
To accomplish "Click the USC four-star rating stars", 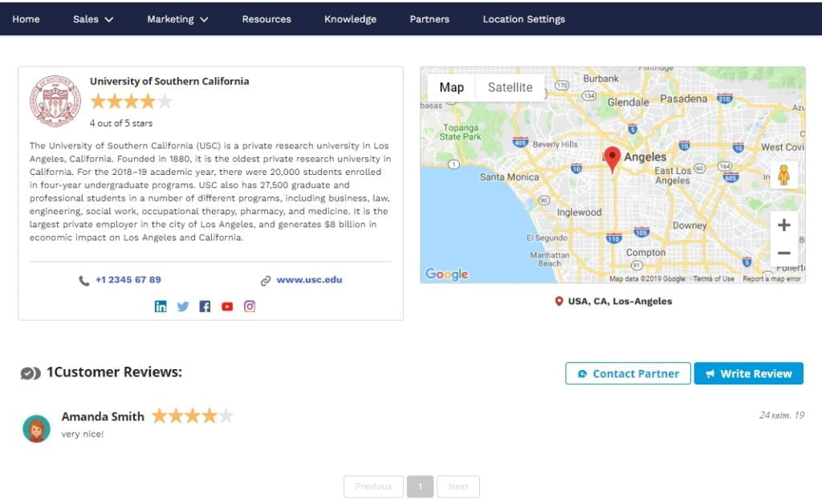I will (131, 101).
